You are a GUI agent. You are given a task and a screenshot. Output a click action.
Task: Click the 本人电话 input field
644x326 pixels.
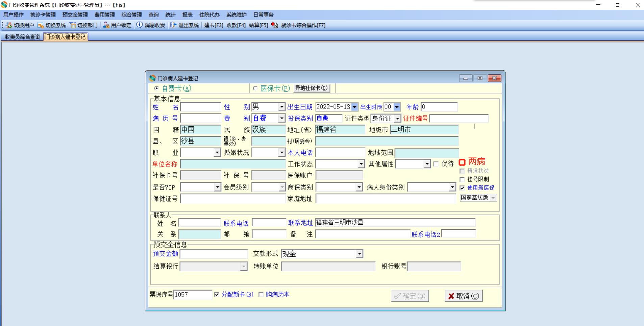pyautogui.click(x=340, y=153)
